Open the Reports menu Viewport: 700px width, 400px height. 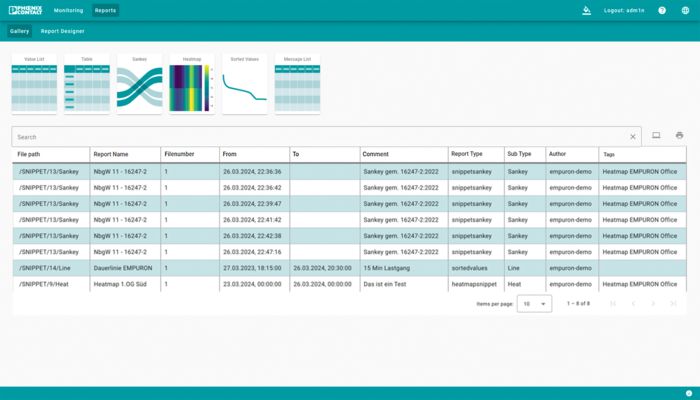105,10
